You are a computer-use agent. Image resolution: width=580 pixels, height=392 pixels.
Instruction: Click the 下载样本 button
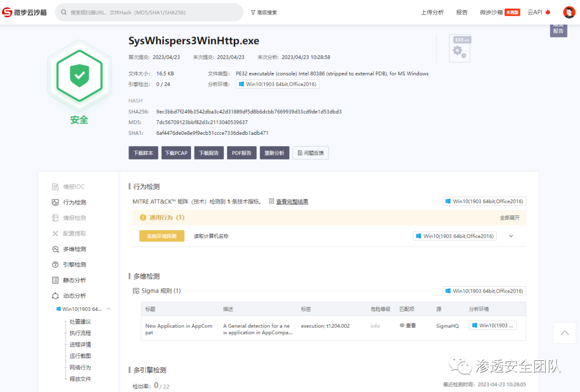pyautogui.click(x=143, y=153)
